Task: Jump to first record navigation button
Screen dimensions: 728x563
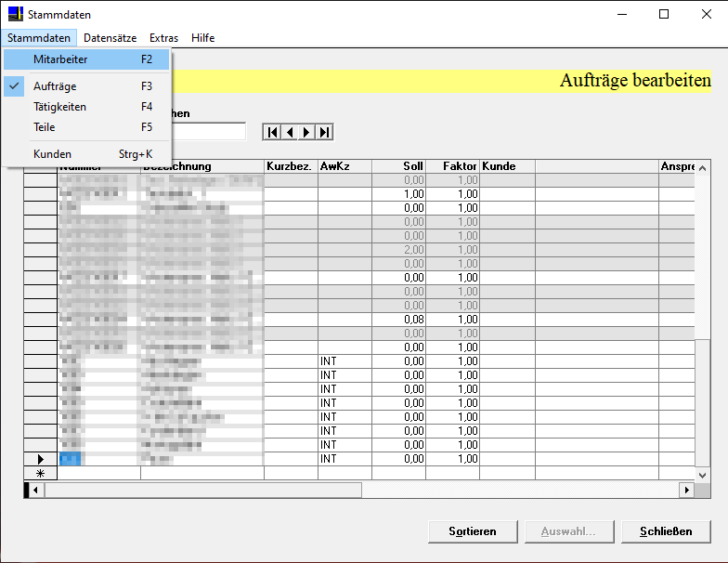Action: tap(273, 132)
